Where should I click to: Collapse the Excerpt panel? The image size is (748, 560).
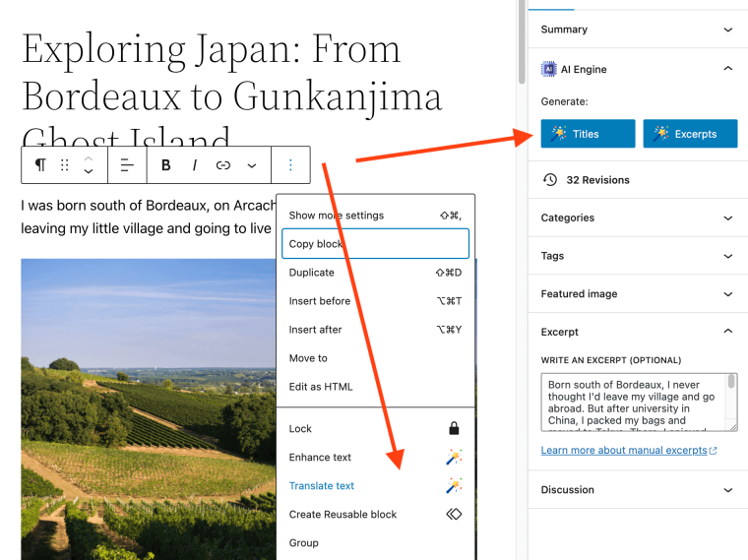(638, 332)
